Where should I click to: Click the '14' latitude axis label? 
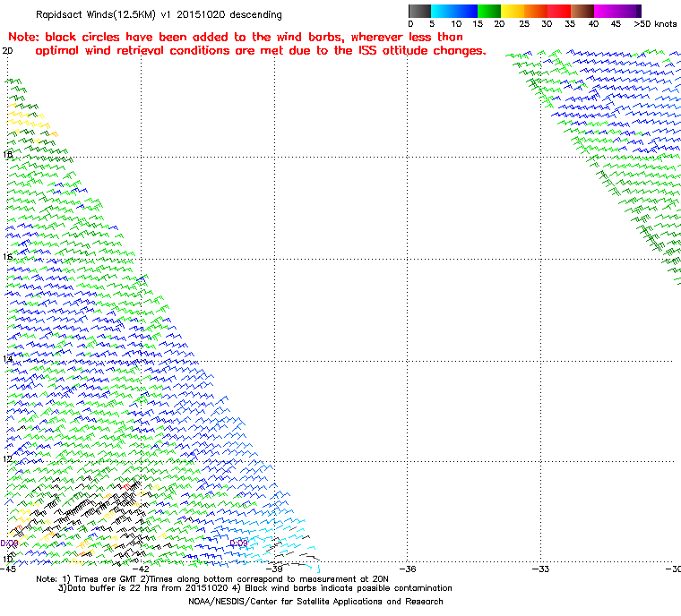(7, 358)
